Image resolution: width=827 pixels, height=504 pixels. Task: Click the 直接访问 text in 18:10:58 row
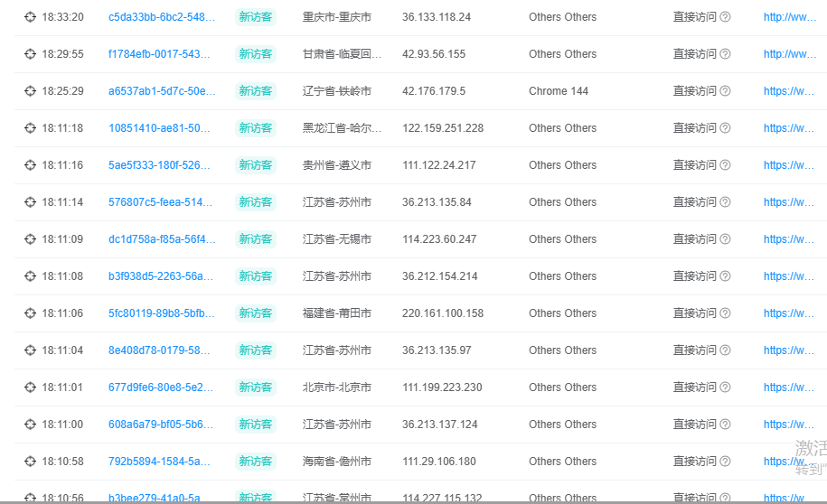(x=695, y=462)
